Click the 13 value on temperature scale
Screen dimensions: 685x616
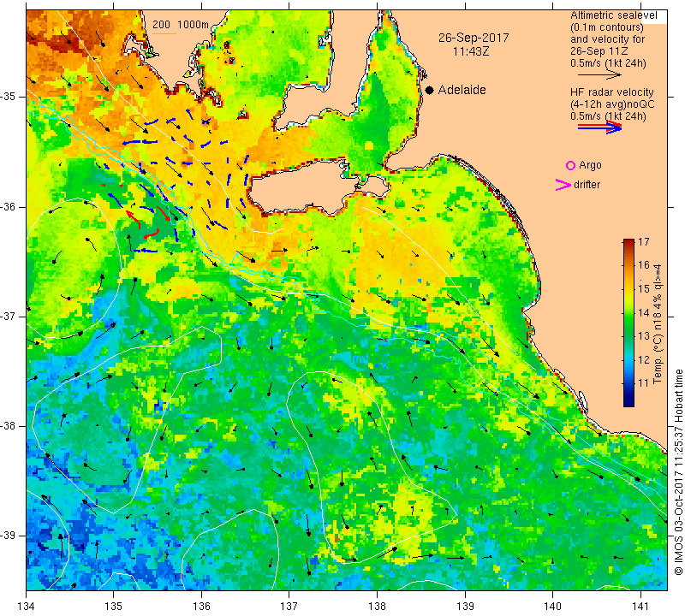[644, 336]
